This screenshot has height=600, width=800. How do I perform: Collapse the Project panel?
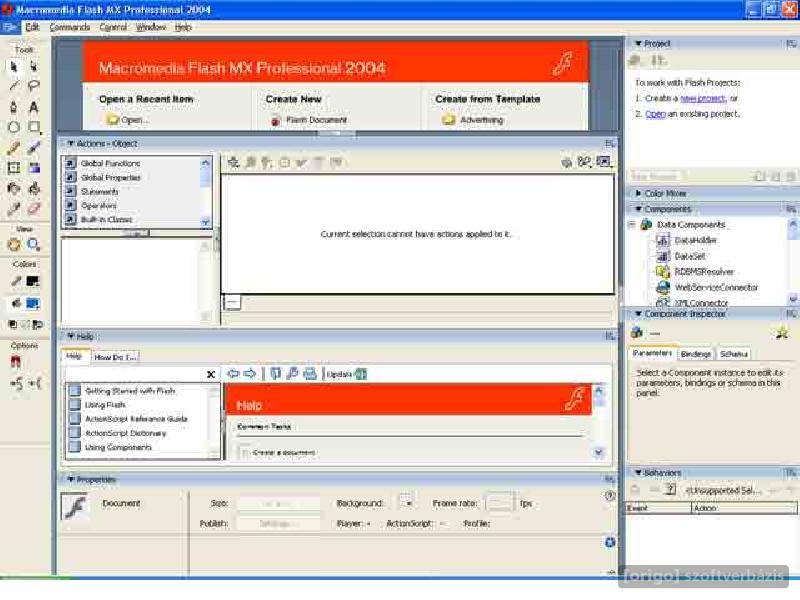coord(638,44)
